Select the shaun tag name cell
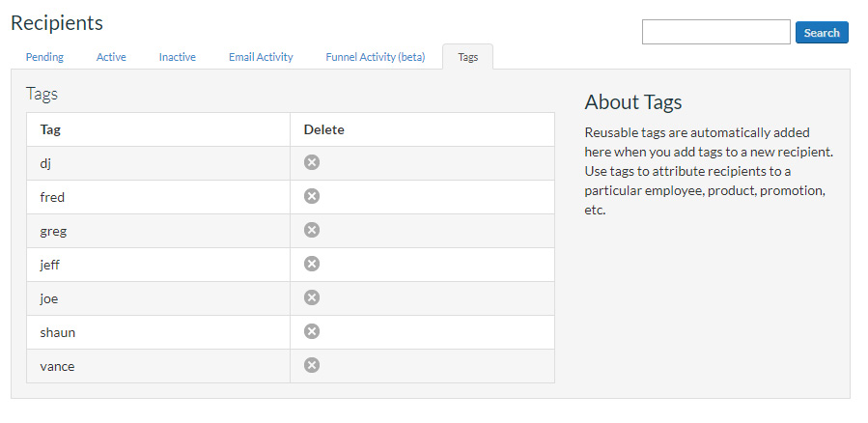 coord(58,332)
